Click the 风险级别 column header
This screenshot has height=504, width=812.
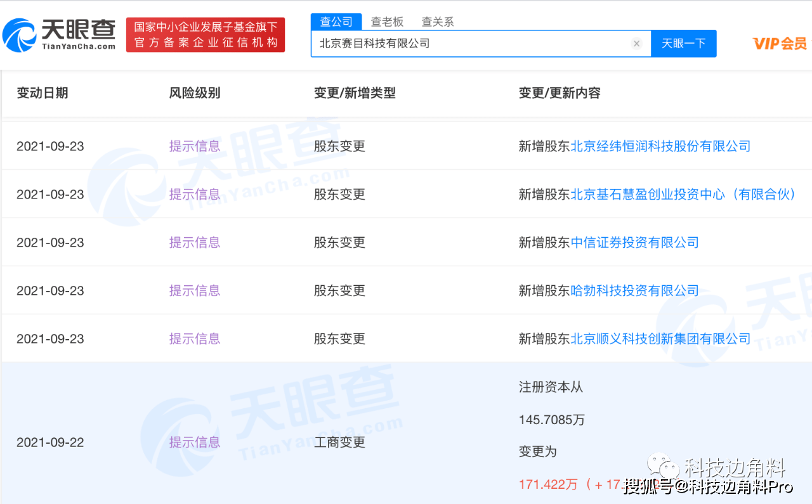pyautogui.click(x=195, y=93)
